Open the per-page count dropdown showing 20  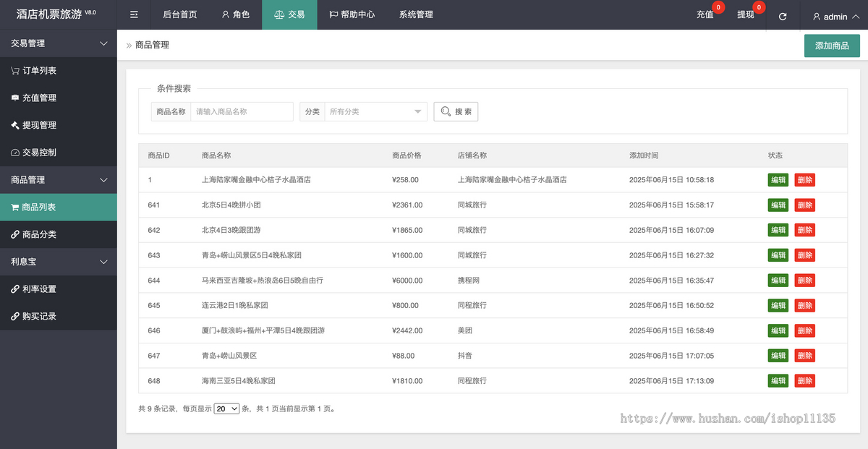[226, 409]
